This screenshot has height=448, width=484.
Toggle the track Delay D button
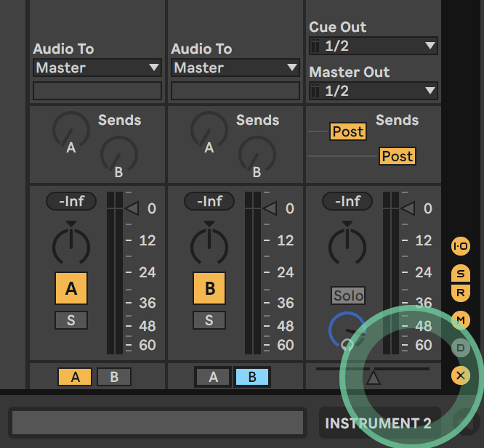(461, 348)
